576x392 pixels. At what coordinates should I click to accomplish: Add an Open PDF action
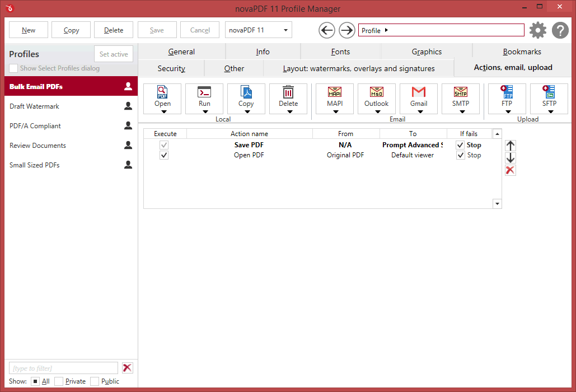click(x=162, y=99)
